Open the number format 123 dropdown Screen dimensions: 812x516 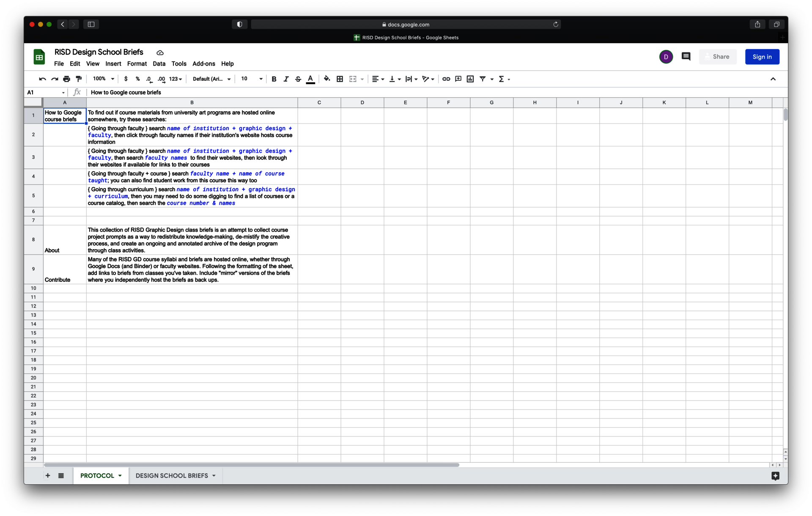click(x=176, y=79)
